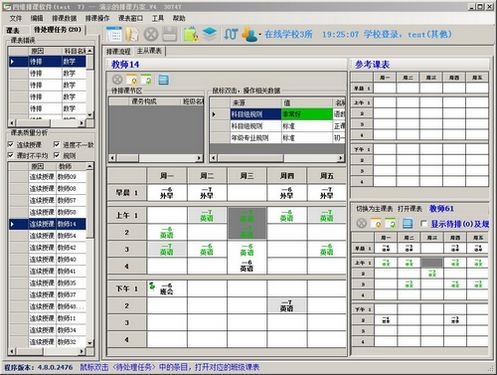Click the open folder documents icon
This screenshot has width=497, height=375.
[132, 34]
